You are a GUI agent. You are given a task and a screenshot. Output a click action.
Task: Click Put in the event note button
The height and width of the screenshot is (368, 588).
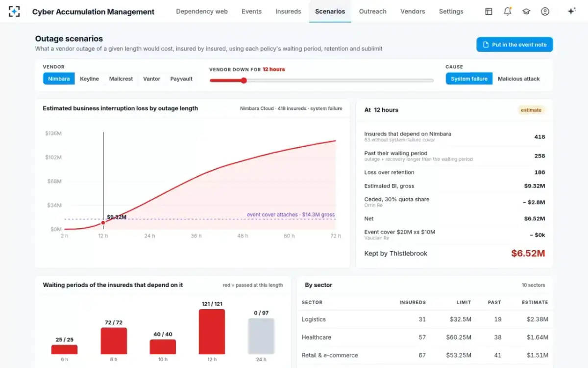[x=514, y=45]
